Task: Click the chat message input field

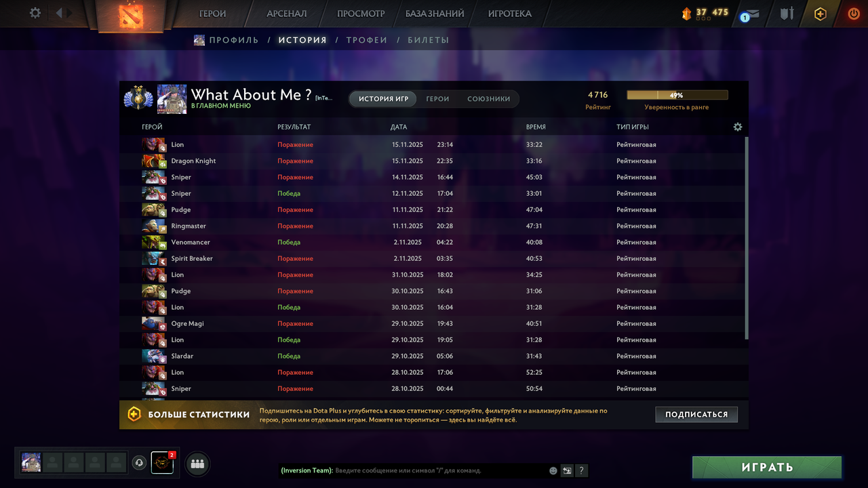Action: tap(441, 470)
